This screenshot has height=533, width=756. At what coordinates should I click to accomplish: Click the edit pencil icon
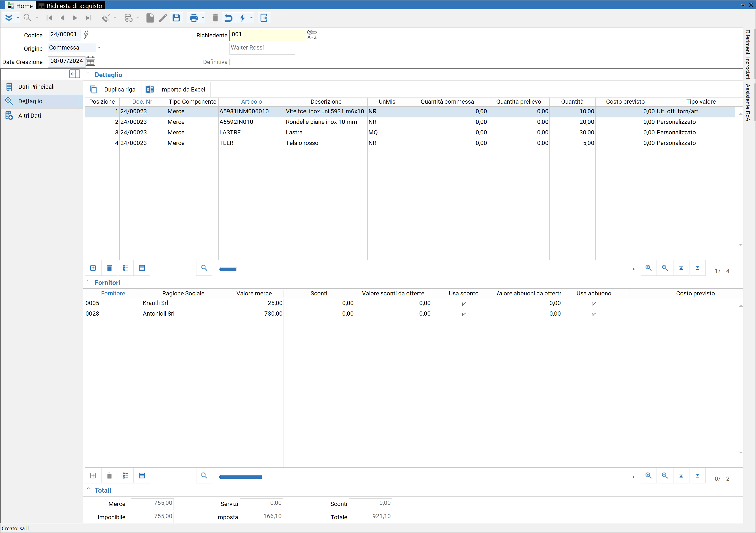(x=163, y=18)
